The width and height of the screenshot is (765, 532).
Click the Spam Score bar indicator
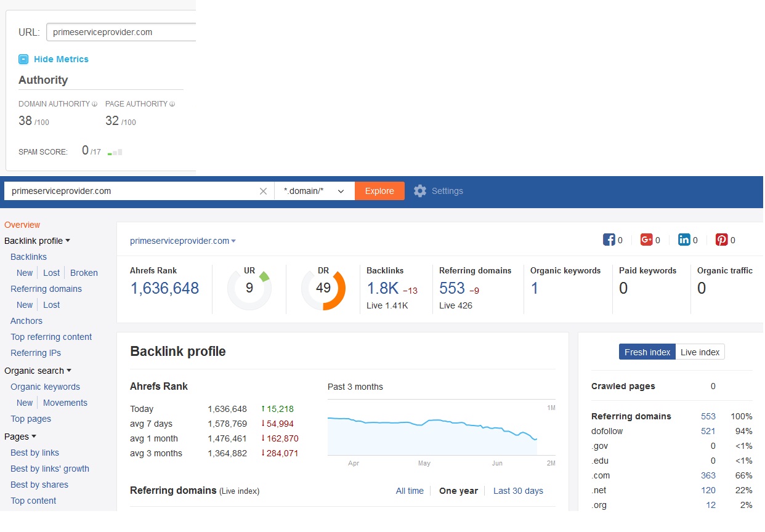tap(115, 151)
